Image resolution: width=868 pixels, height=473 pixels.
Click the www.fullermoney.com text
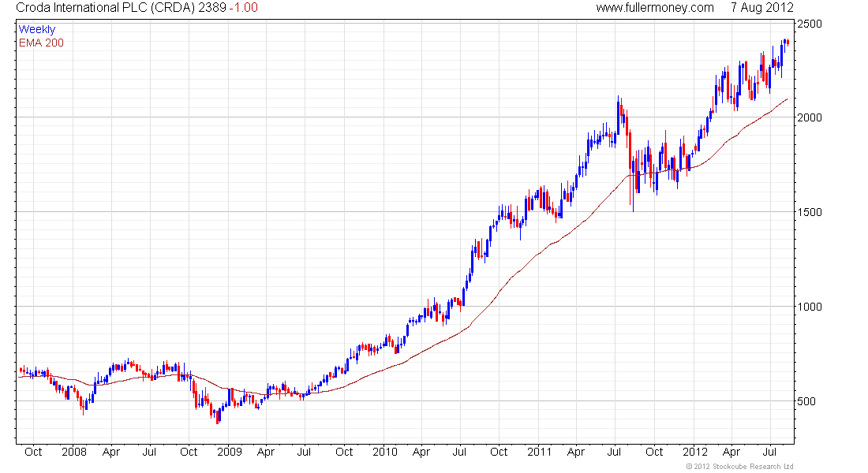coord(655,7)
